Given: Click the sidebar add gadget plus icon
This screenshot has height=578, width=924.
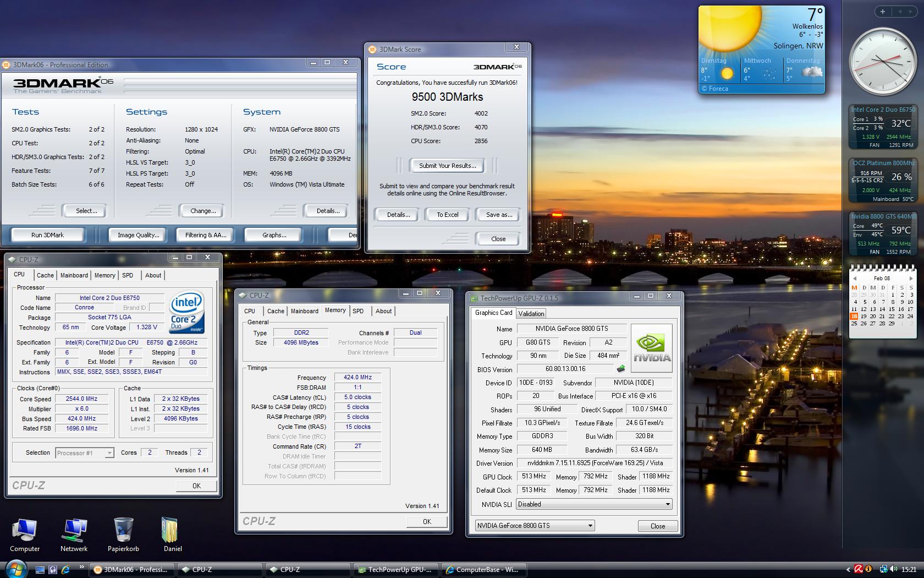Looking at the screenshot, I should click(883, 12).
